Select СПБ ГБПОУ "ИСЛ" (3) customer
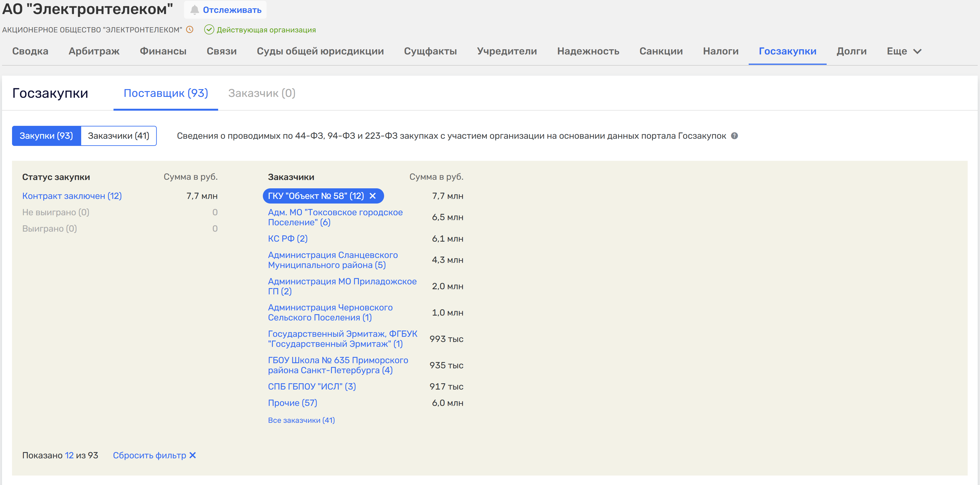This screenshot has width=980, height=485. (x=312, y=386)
